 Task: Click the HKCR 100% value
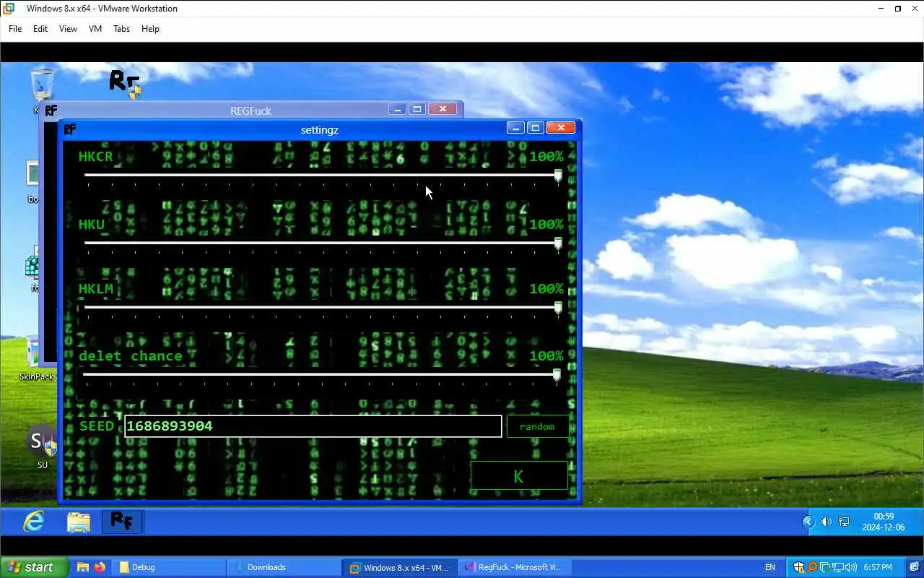tap(546, 157)
